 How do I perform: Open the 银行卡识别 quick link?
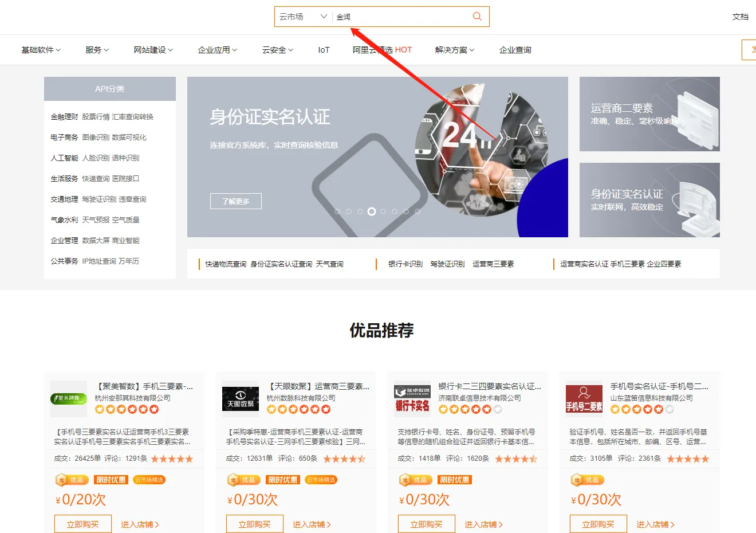point(405,264)
